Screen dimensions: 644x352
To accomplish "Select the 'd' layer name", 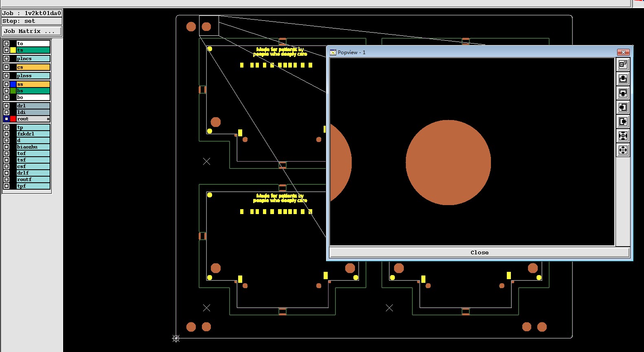I will (x=33, y=140).
